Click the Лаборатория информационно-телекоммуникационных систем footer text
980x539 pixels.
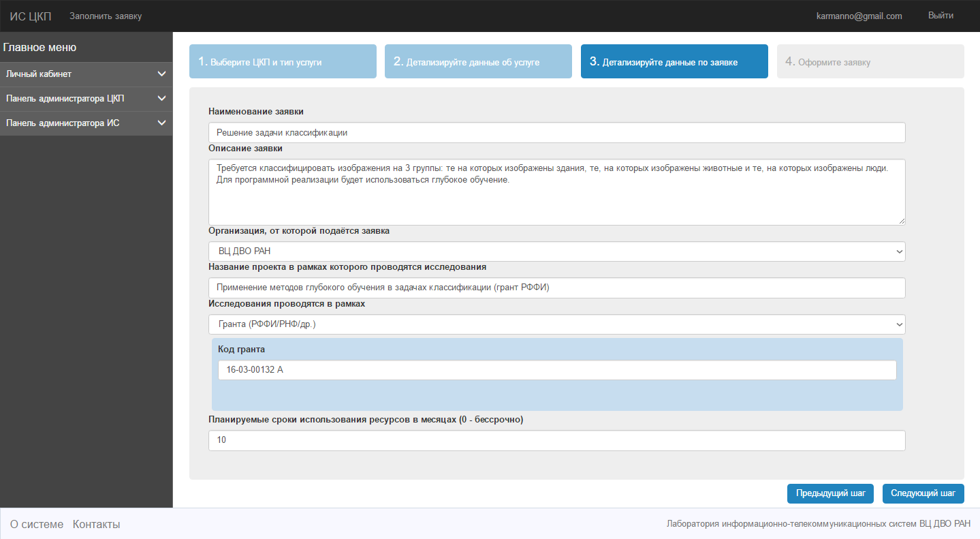(x=819, y=524)
